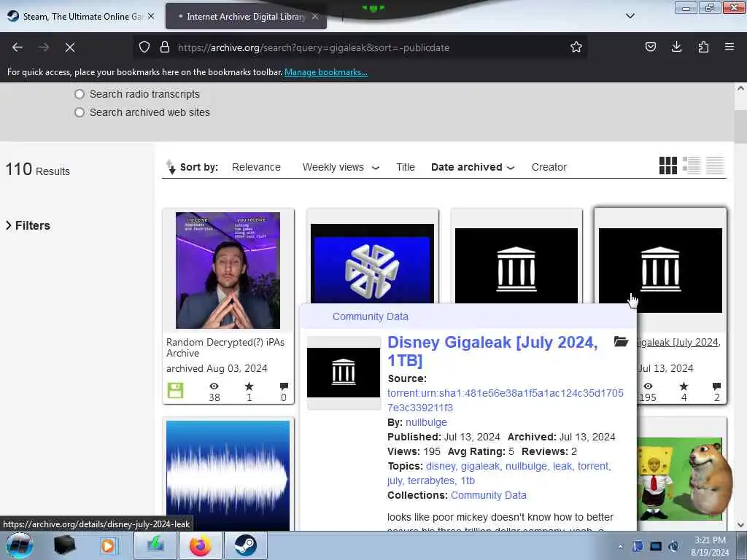The height and width of the screenshot is (560, 747).
Task: Click the page scrollbar down arrow
Action: (740, 525)
